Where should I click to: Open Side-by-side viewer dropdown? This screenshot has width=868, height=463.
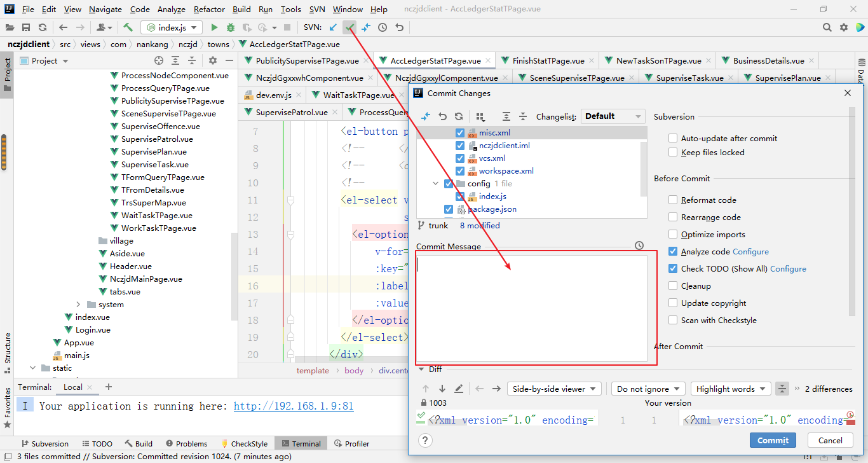[x=554, y=389]
